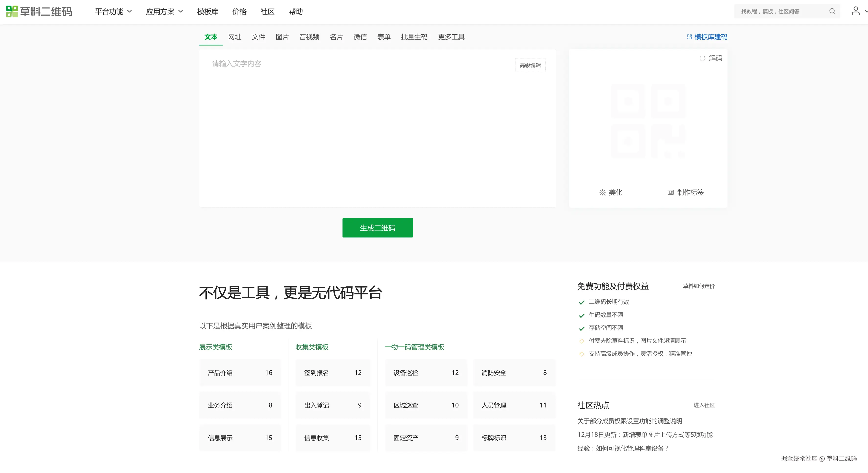Image resolution: width=868 pixels, height=473 pixels.
Task: Switch to the 网址 tab
Action: coord(235,37)
